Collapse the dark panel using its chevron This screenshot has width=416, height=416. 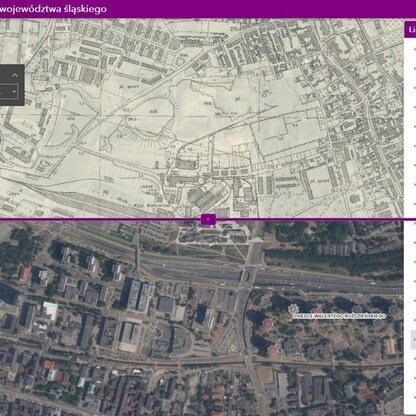point(15,75)
